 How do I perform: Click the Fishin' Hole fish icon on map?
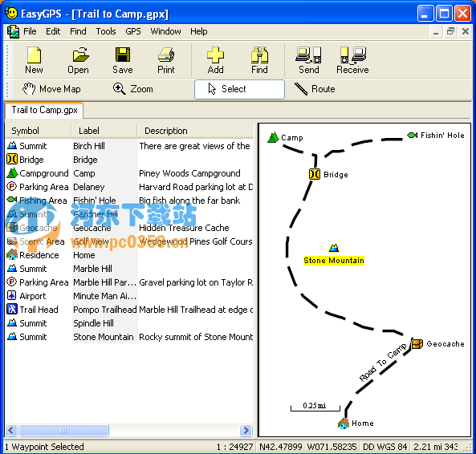(x=412, y=135)
